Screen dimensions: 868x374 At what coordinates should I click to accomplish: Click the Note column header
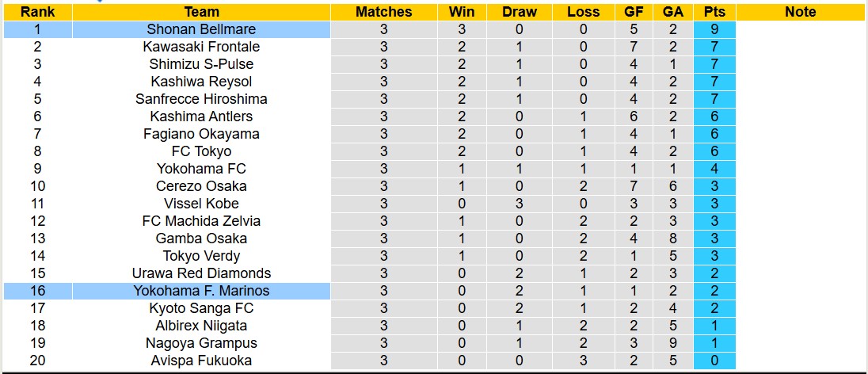[x=800, y=12]
